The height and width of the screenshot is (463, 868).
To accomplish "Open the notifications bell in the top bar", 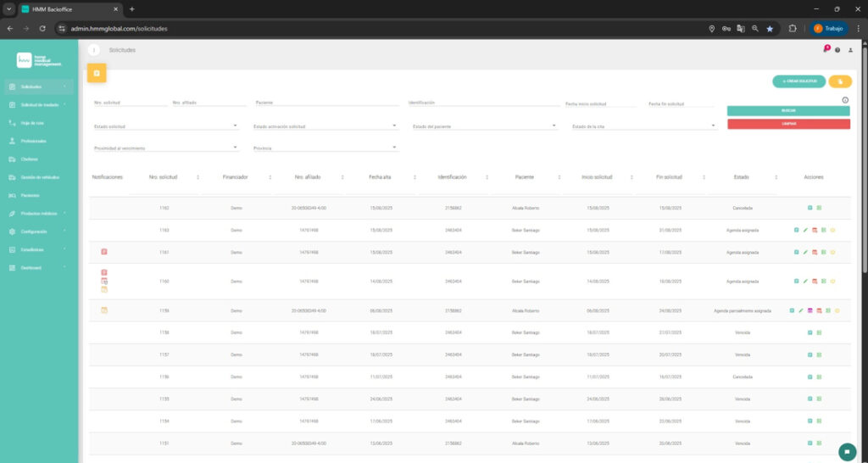I will 826,50.
